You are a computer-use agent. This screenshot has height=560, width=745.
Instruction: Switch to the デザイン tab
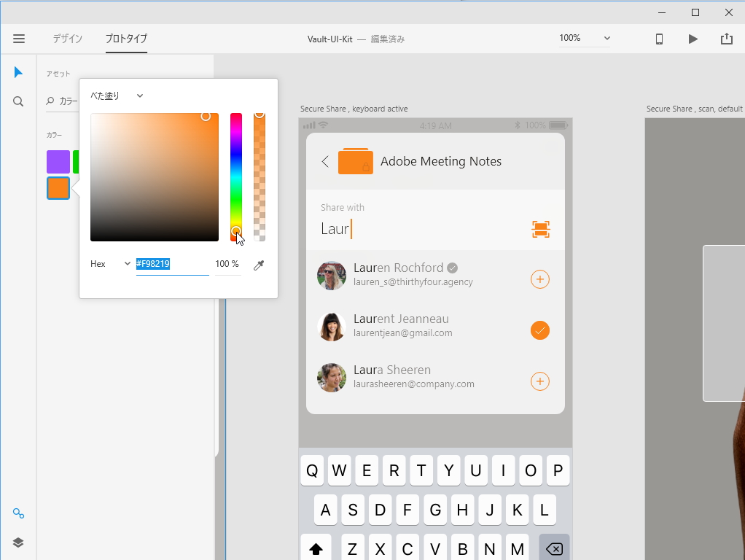[68, 39]
